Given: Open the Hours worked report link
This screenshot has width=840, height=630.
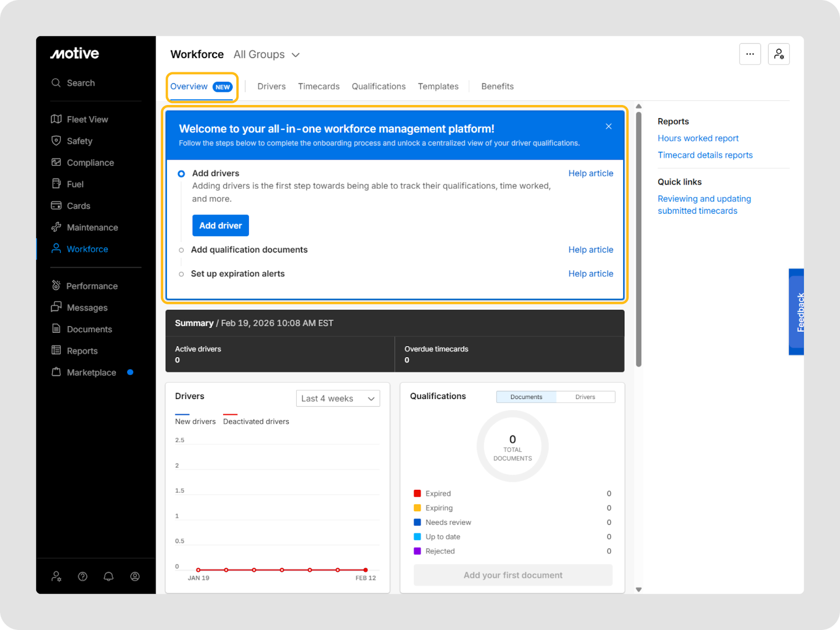Looking at the screenshot, I should pyautogui.click(x=698, y=138).
